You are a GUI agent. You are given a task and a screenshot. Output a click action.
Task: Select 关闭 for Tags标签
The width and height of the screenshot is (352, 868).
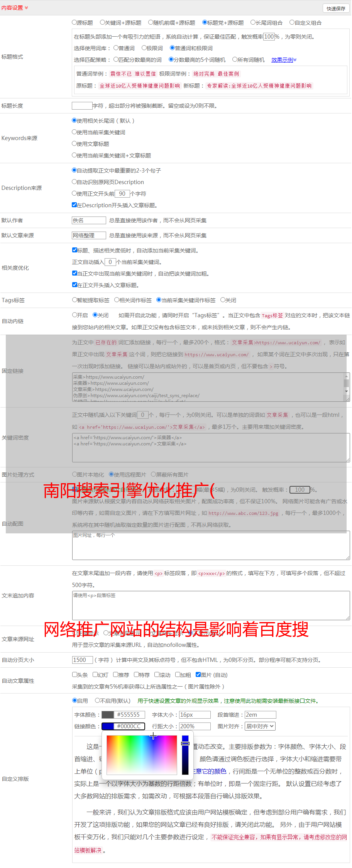[x=223, y=300]
